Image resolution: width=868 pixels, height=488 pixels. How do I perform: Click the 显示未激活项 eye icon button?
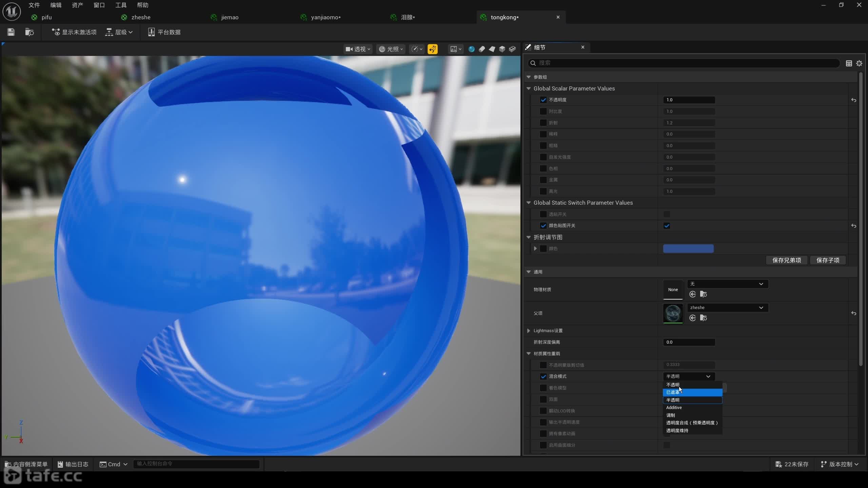click(x=74, y=32)
